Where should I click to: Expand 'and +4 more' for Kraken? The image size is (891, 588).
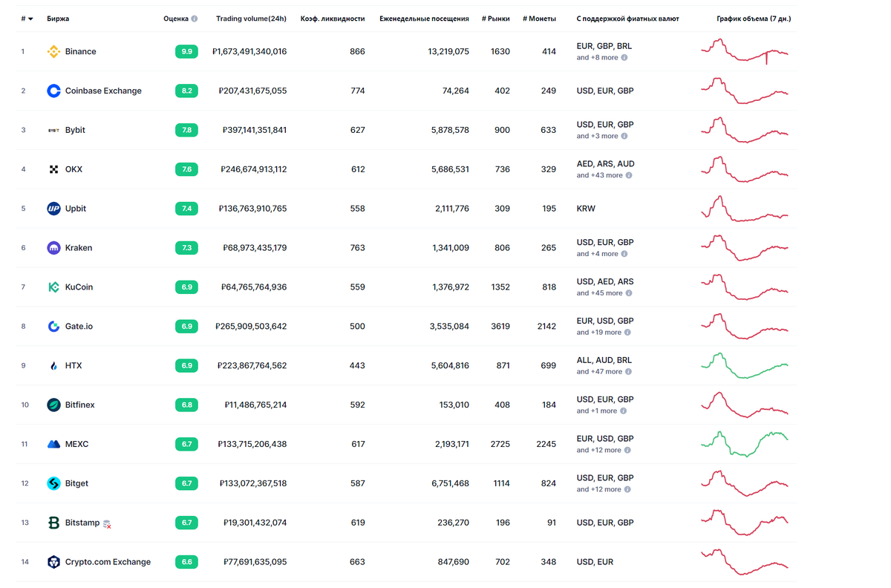(x=597, y=254)
